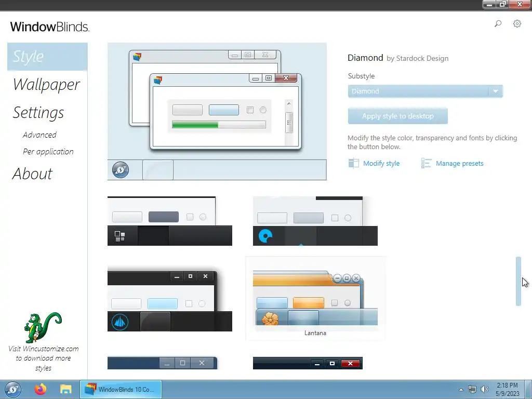Image resolution: width=532 pixels, height=399 pixels.
Task: Click the Manage presets link
Action: pyautogui.click(x=460, y=164)
